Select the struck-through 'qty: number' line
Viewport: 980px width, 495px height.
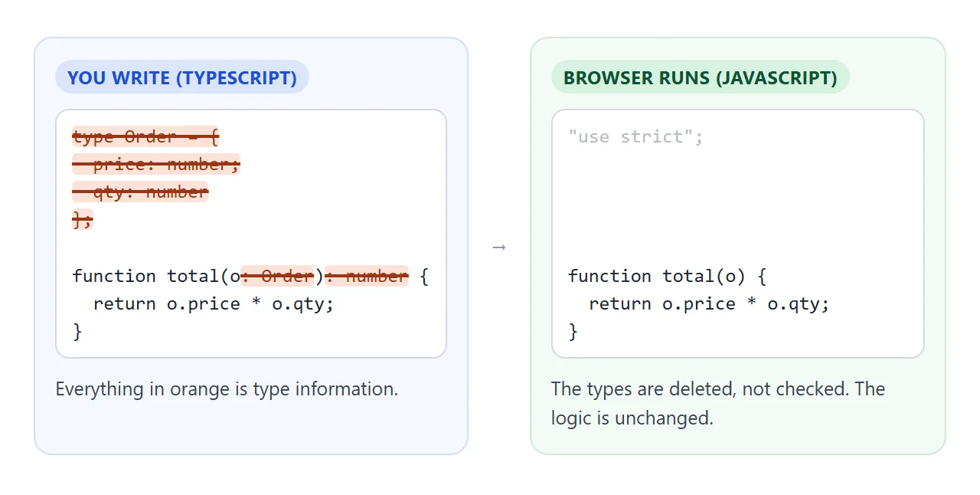tap(140, 192)
